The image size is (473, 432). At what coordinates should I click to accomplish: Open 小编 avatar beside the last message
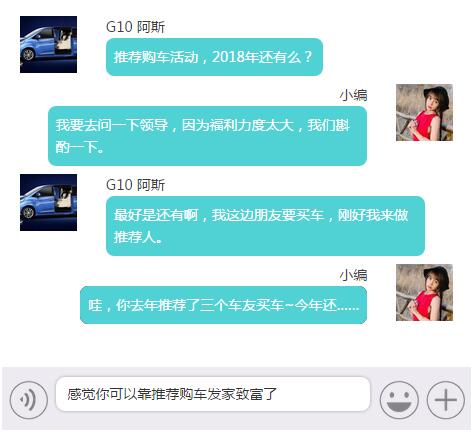pos(424,292)
